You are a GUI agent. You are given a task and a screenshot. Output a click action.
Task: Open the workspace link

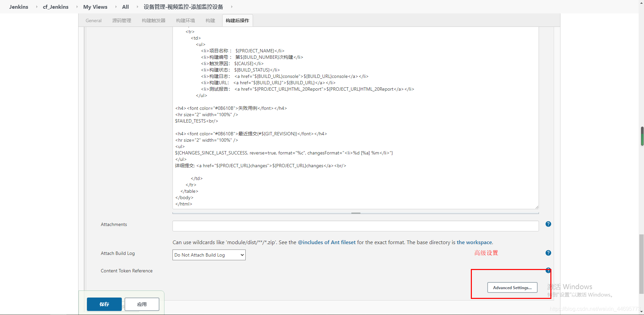click(x=474, y=242)
